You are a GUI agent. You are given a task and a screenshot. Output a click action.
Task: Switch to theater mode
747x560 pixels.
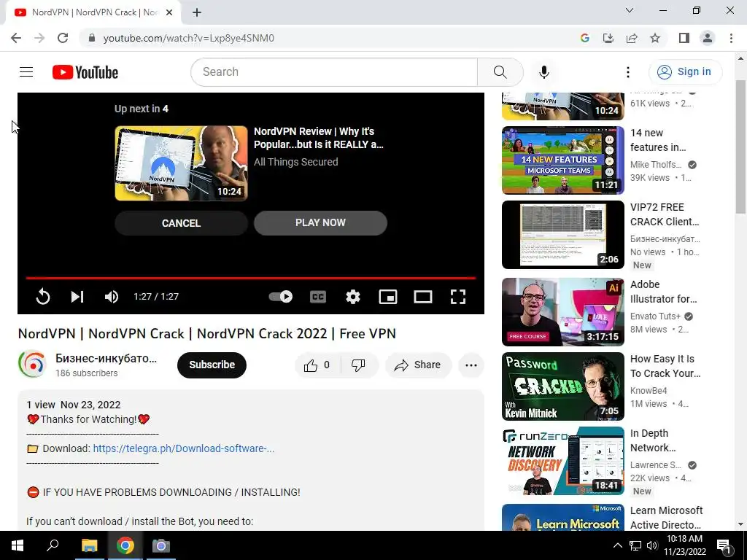coord(423,297)
